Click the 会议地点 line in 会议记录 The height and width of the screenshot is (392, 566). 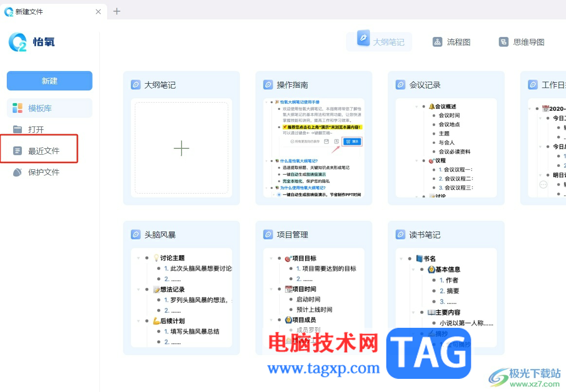pyautogui.click(x=449, y=125)
